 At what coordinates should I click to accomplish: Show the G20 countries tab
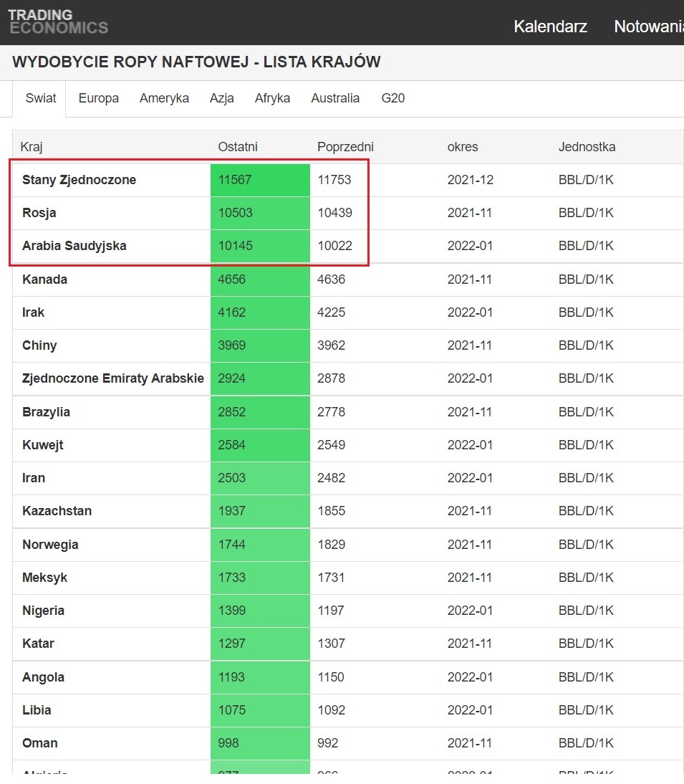coord(393,98)
